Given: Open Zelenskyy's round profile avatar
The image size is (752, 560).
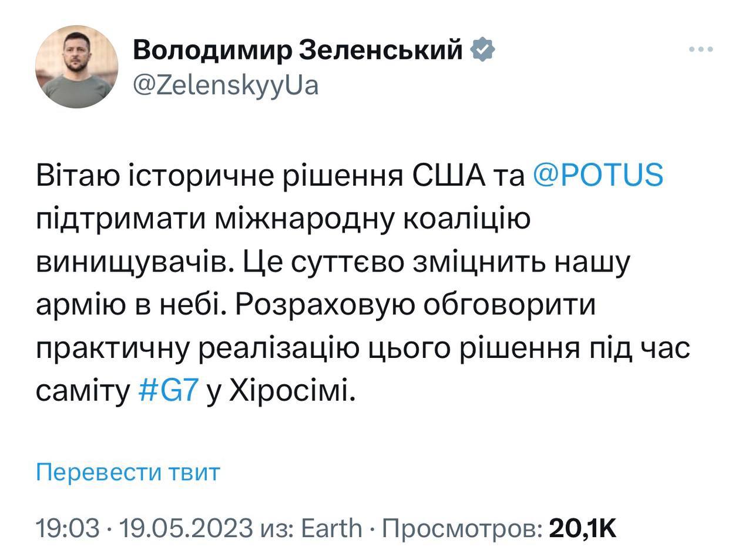Looking at the screenshot, I should tap(77, 66).
